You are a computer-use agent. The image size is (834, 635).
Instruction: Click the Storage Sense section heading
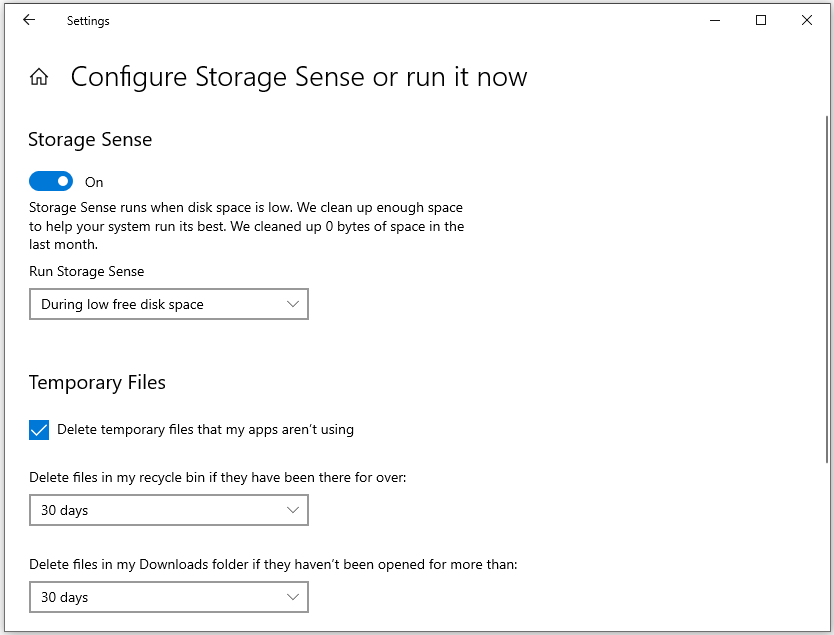click(x=90, y=140)
